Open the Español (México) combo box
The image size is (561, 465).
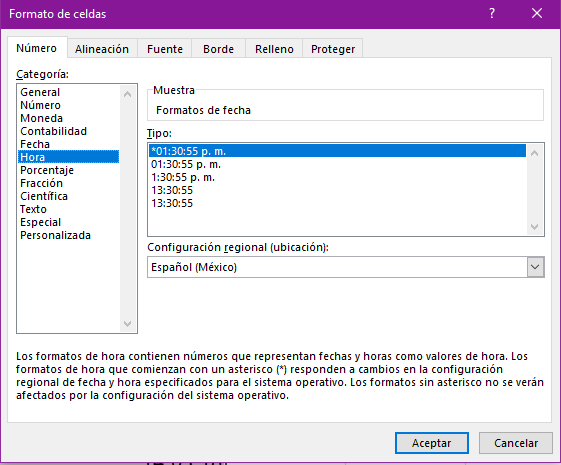coord(346,267)
